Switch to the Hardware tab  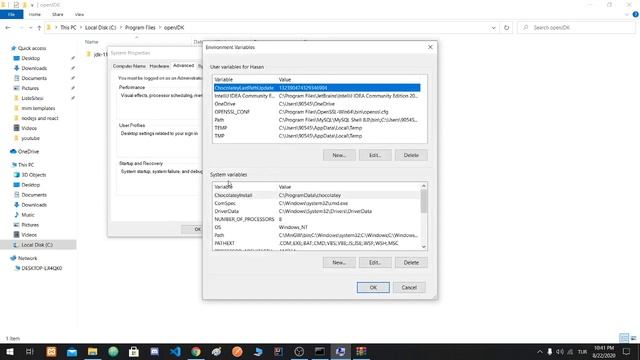(159, 66)
